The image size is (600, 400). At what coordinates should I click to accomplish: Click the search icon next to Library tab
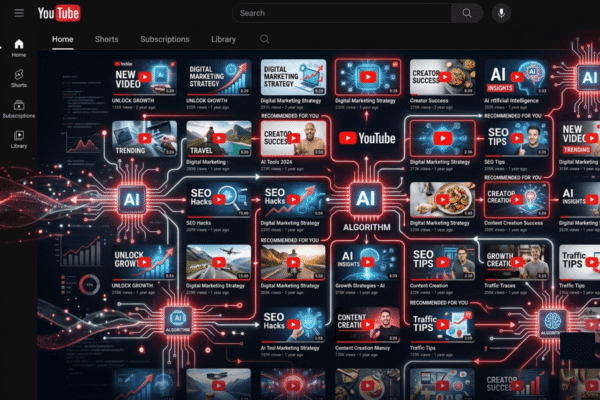[x=264, y=39]
